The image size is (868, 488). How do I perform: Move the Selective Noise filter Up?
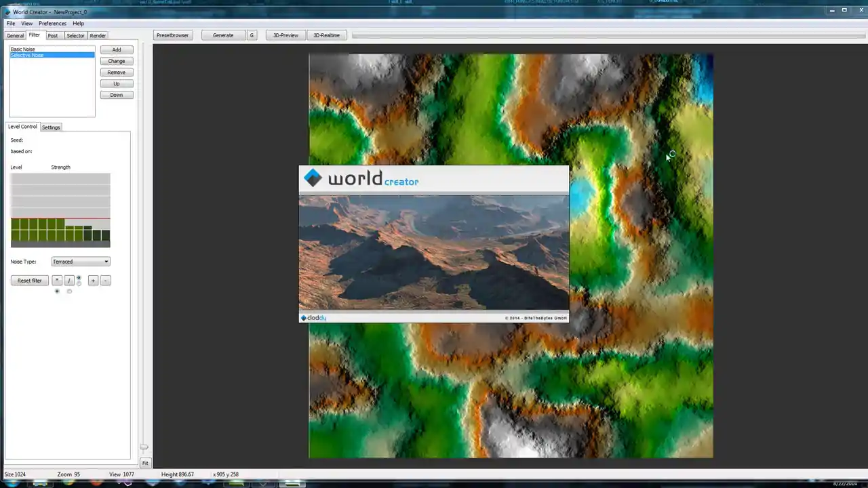117,83
